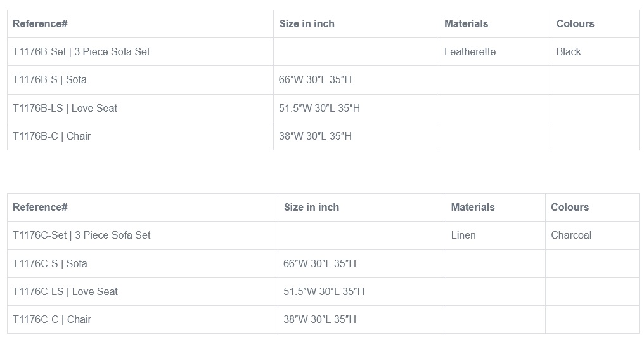Click the 38″W chair size in the second table
Viewport: 644px width, 344px height.
click(319, 320)
